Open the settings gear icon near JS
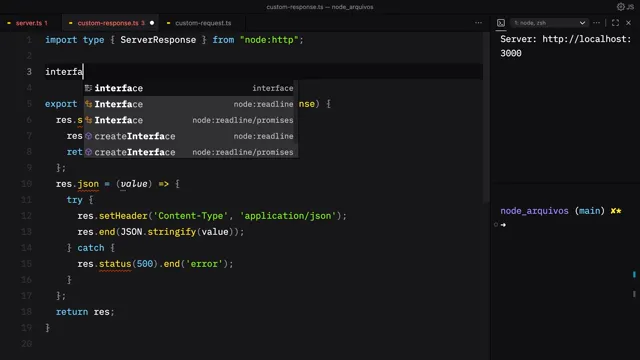The width and height of the screenshot is (640, 360). point(620,7)
